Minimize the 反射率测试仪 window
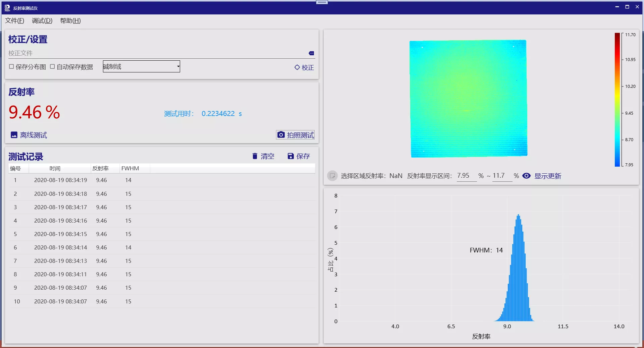 617,7
